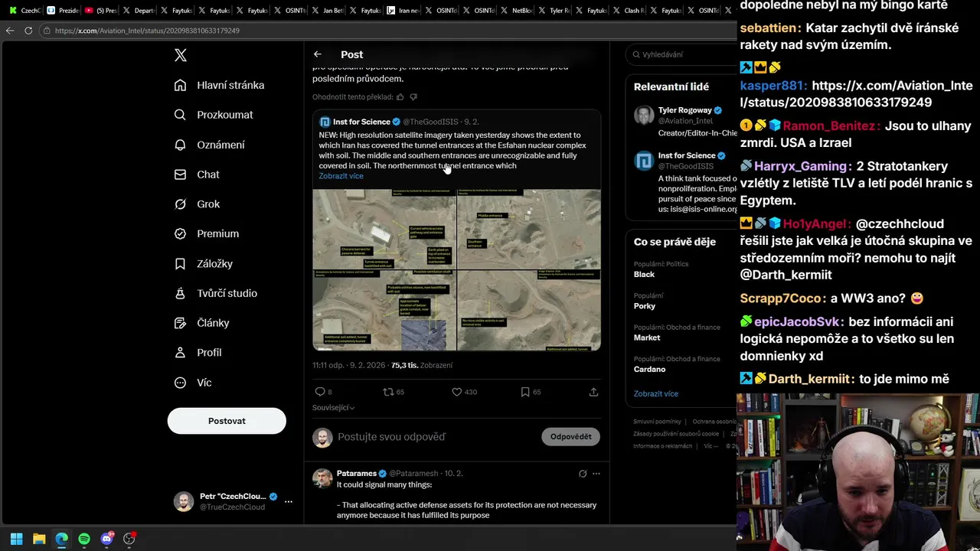Screen dimensions: 980x551
Task: Open more options on Patarames reply
Action: (x=596, y=474)
